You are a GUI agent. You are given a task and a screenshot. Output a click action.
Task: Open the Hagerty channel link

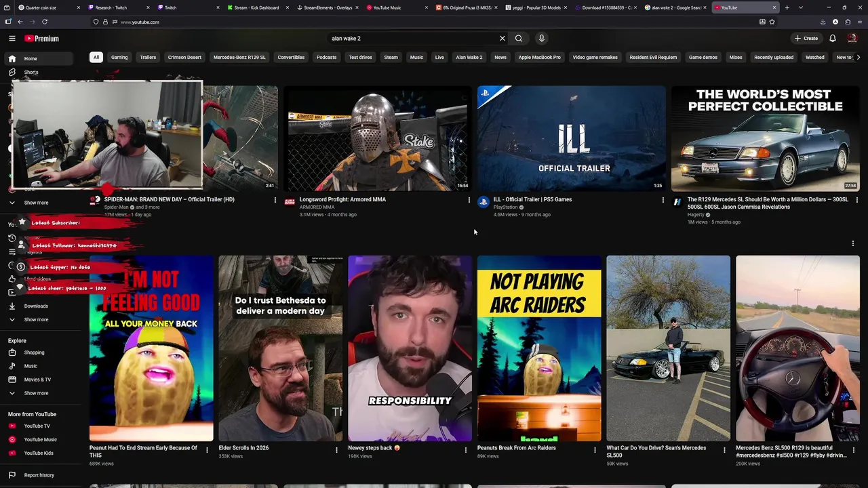click(696, 215)
